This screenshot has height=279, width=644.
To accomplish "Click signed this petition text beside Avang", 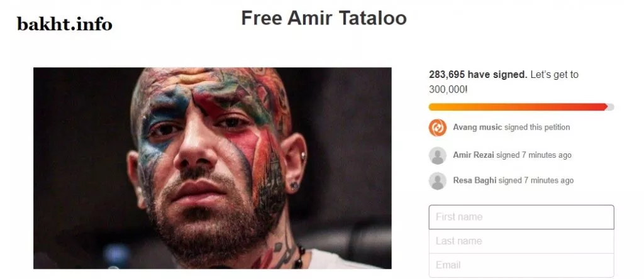I will coord(537,127).
